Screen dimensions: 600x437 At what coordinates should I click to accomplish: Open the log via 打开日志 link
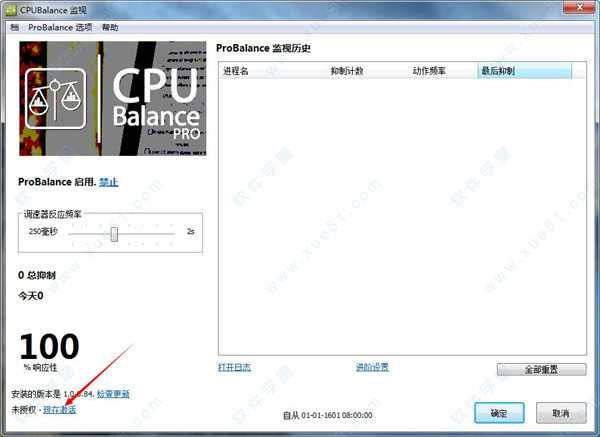(234, 367)
